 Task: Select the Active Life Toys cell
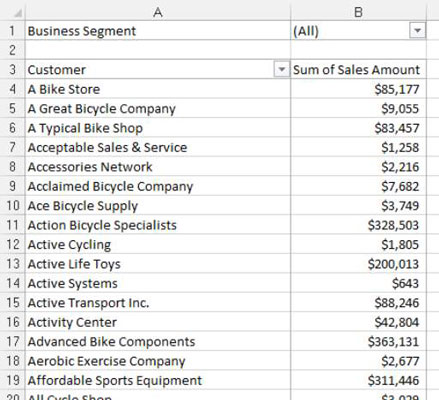pyautogui.click(x=158, y=264)
